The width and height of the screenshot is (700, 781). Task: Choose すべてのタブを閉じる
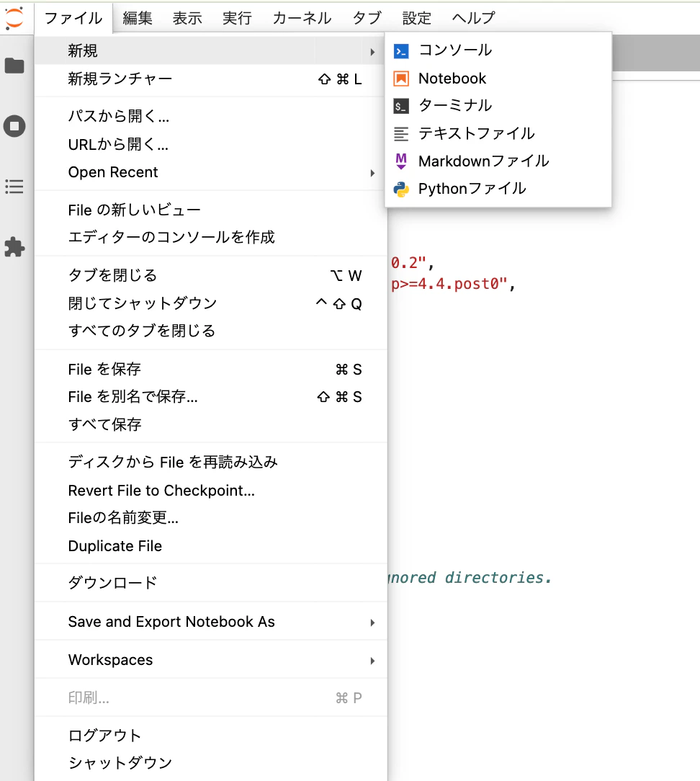click(210, 331)
